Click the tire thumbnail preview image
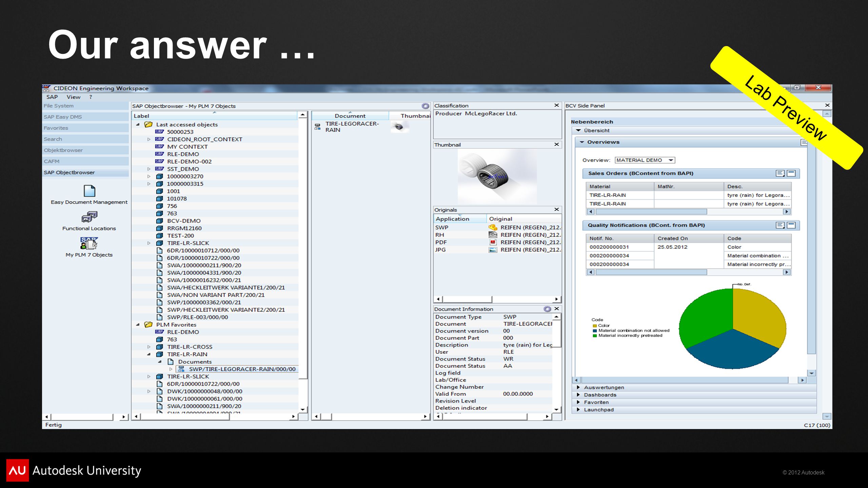The image size is (868, 488). point(497,176)
